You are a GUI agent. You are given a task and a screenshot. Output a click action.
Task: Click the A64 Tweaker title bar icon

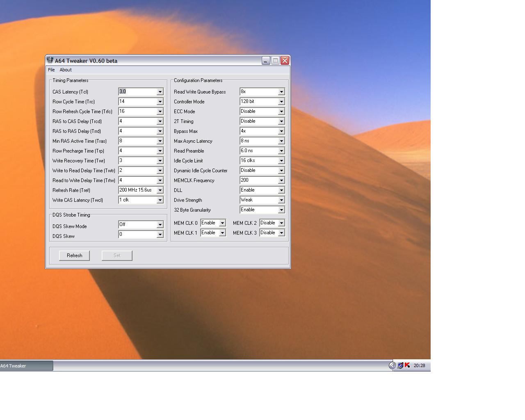click(x=50, y=60)
